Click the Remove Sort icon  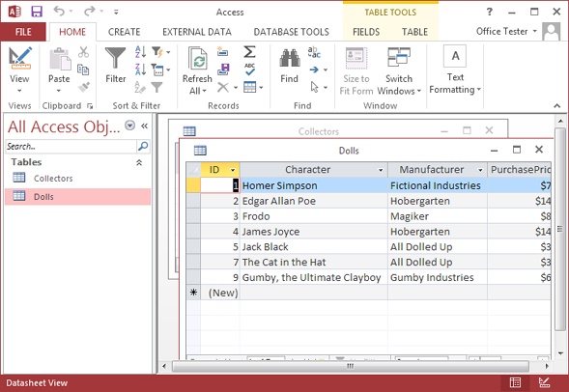pos(140,87)
